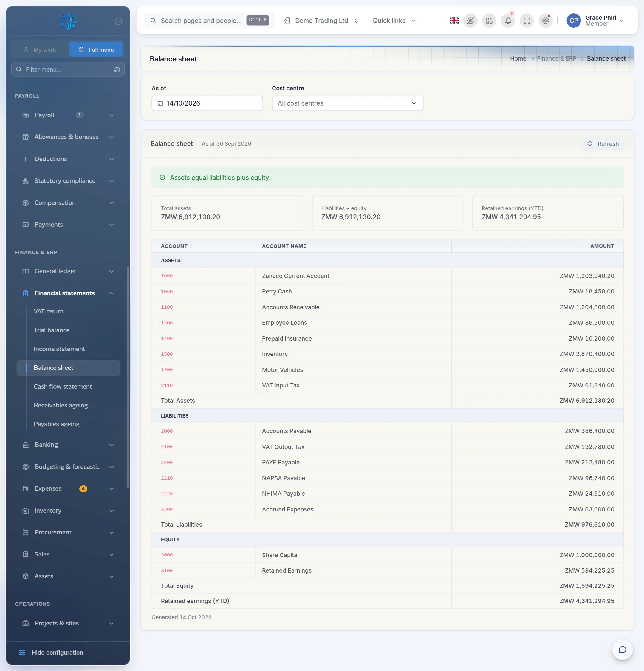Screen dimensions: 644x671
Task: Open the Quick links dropdown
Action: click(x=394, y=21)
